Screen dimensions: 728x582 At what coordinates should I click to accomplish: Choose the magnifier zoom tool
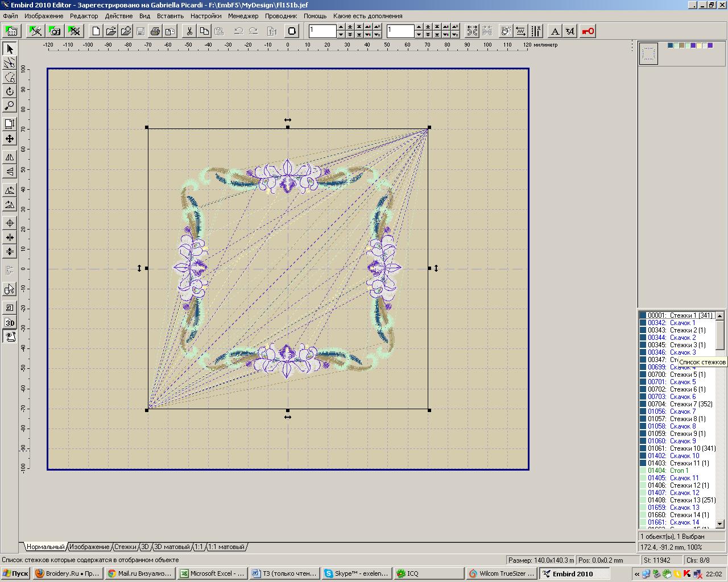click(x=10, y=106)
